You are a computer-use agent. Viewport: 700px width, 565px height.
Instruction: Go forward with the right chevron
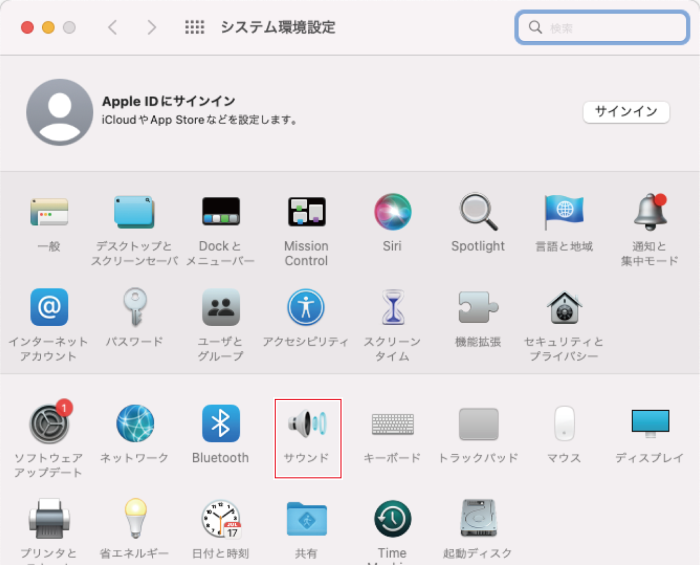pos(152,27)
